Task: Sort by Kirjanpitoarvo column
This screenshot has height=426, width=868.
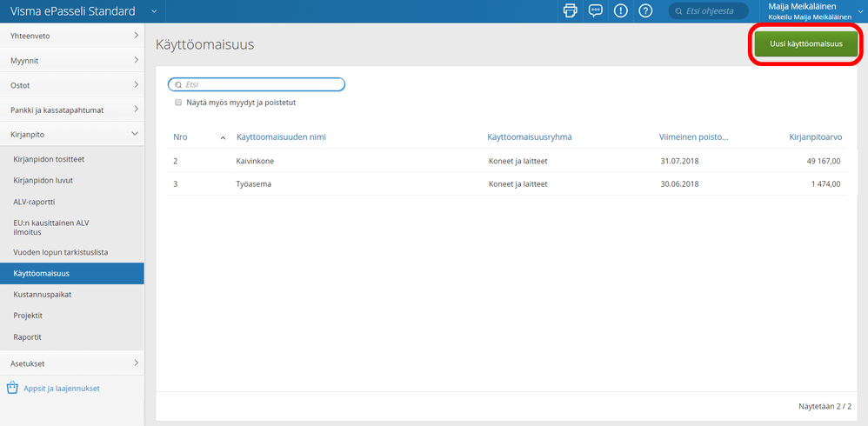Action: click(x=816, y=137)
